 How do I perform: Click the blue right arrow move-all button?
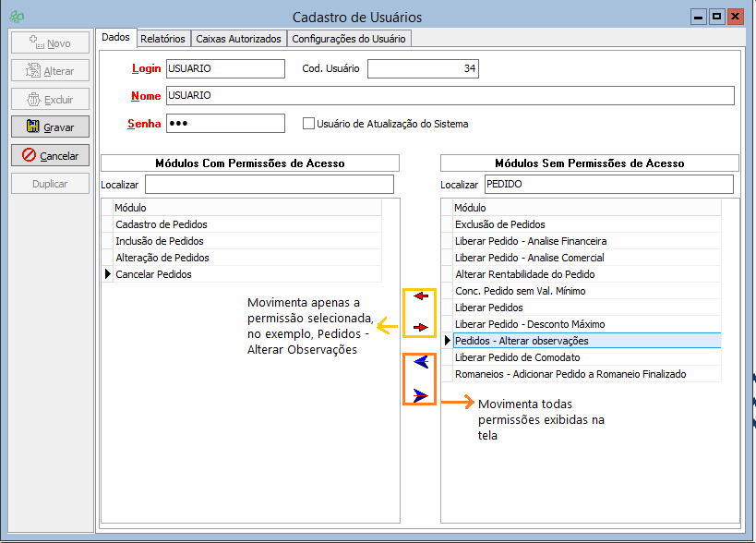point(421,395)
